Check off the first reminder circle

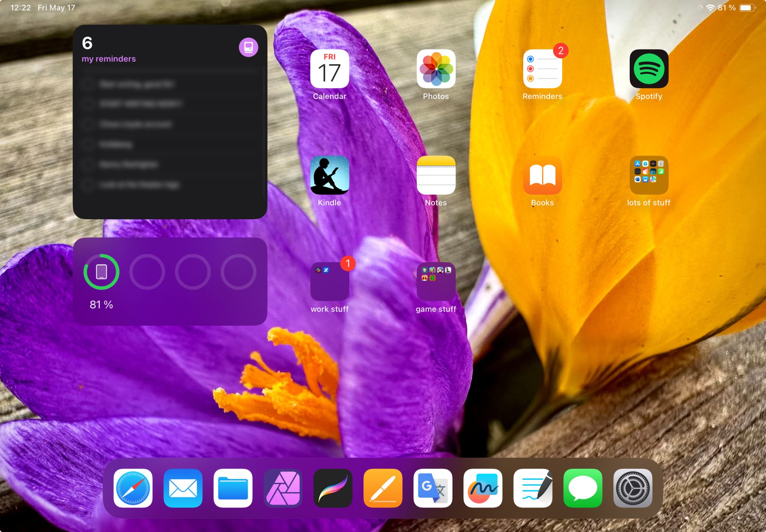pos(87,84)
